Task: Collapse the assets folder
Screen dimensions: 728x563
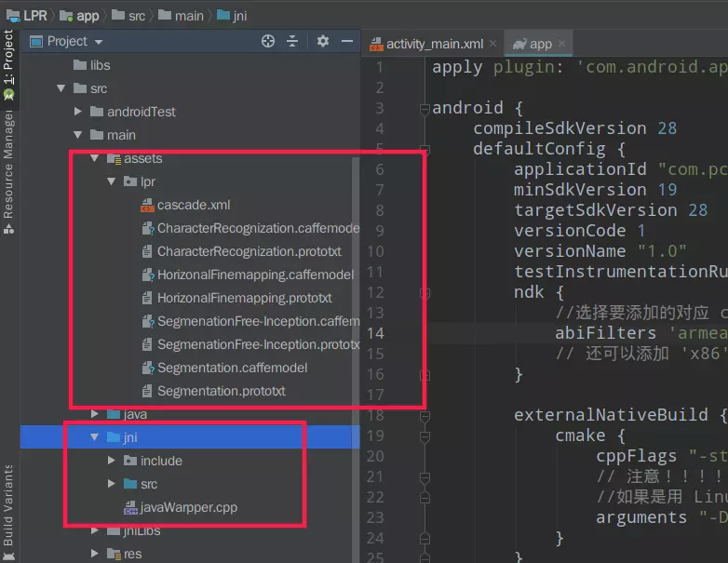Action: click(94, 159)
